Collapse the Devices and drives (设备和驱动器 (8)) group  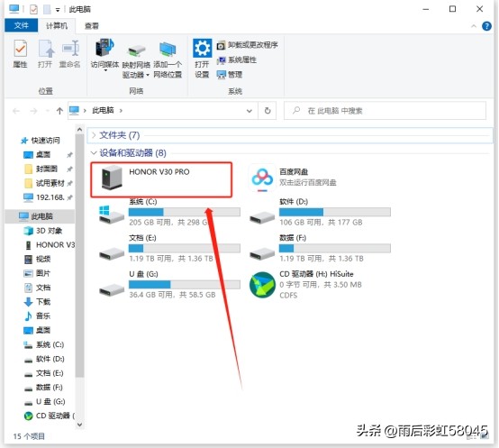click(94, 153)
